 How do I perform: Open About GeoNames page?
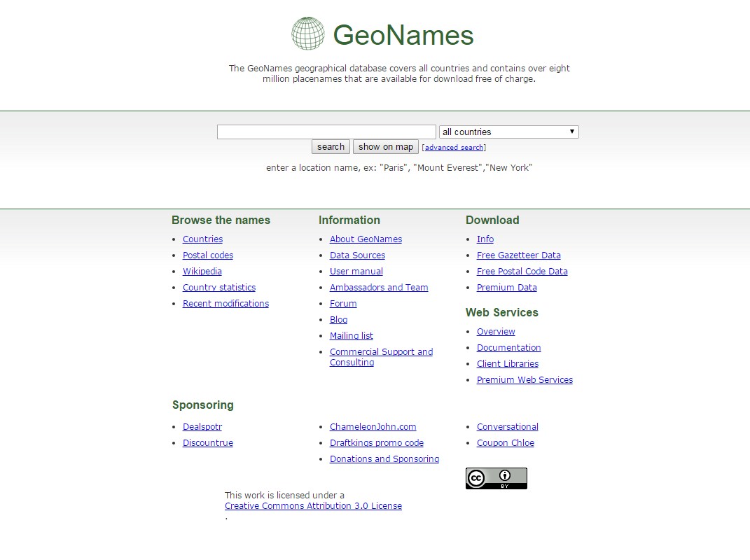[x=366, y=239]
